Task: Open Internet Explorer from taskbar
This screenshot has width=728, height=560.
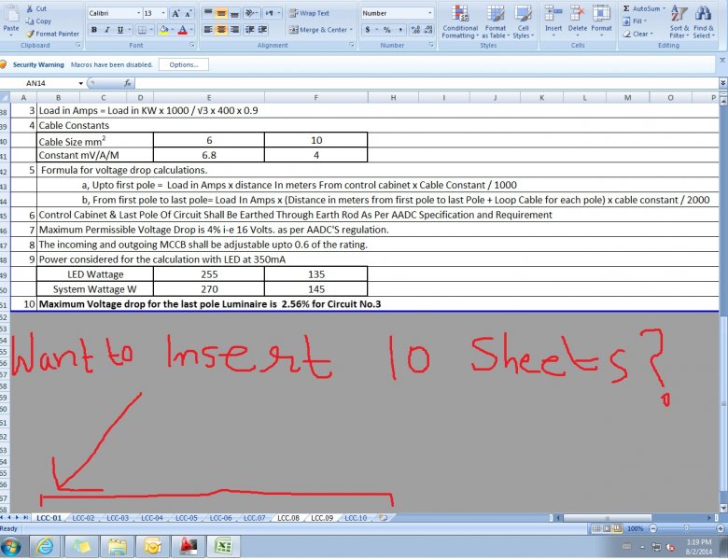Action: coord(45,547)
